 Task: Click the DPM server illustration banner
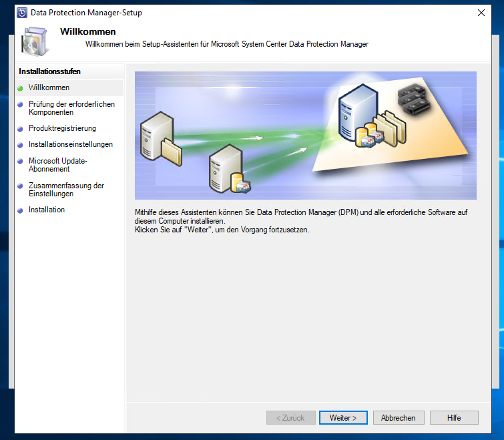pyautogui.click(x=305, y=136)
